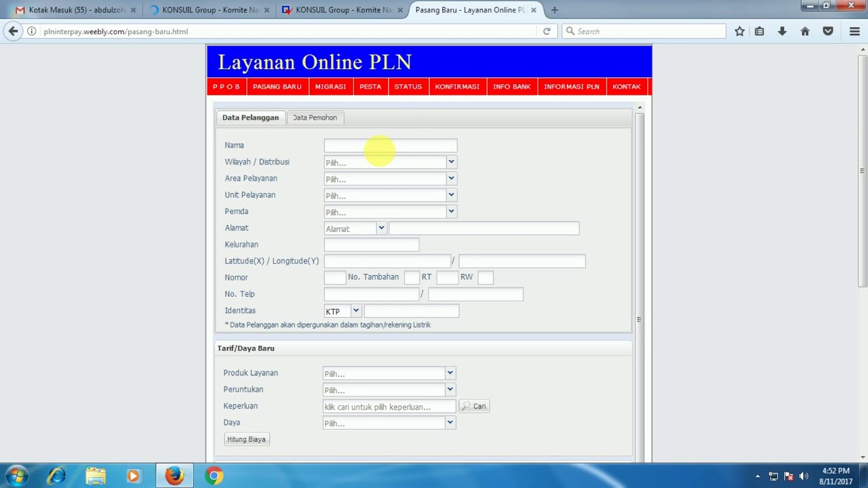Open the PESTA menu item
The height and width of the screenshot is (488, 868).
(370, 87)
